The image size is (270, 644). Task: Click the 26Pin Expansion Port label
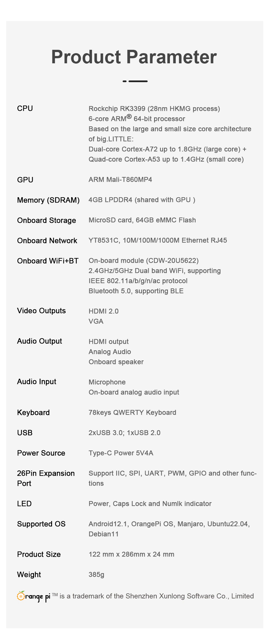click(x=46, y=478)
